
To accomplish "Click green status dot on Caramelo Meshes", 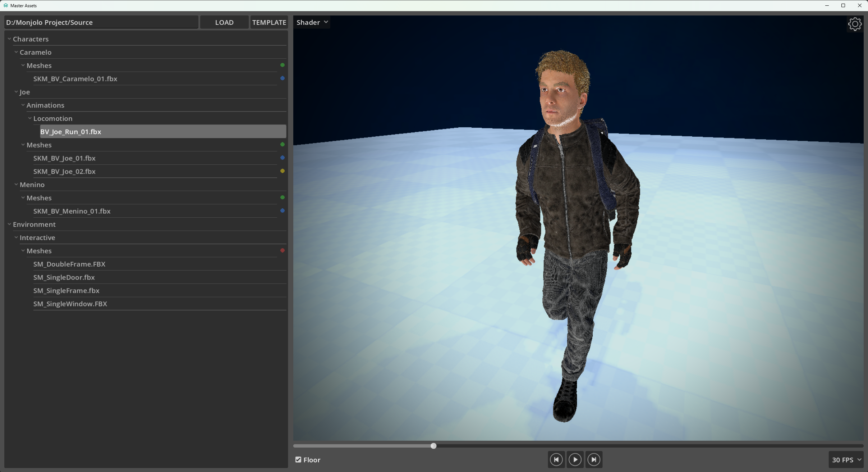I will click(283, 65).
